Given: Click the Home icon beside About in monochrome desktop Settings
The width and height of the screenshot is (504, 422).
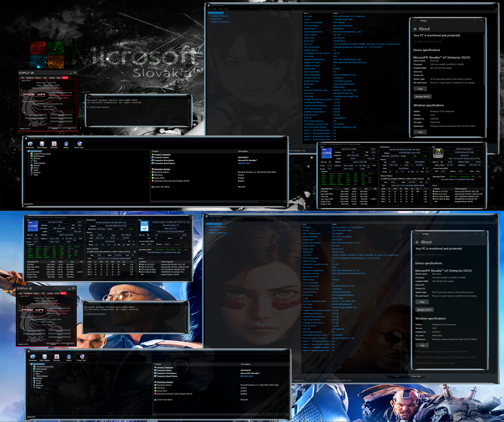Looking at the screenshot, I should (415, 29).
